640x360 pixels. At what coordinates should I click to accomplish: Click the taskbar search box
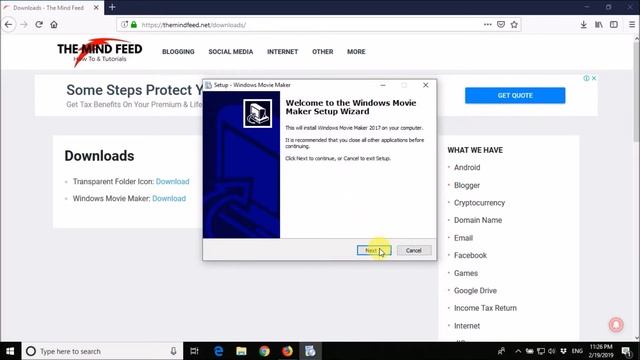click(x=102, y=351)
